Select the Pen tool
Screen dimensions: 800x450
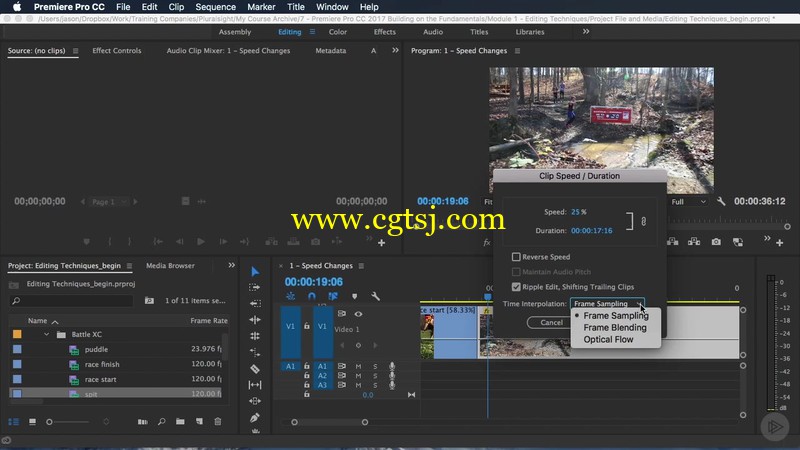coord(255,417)
